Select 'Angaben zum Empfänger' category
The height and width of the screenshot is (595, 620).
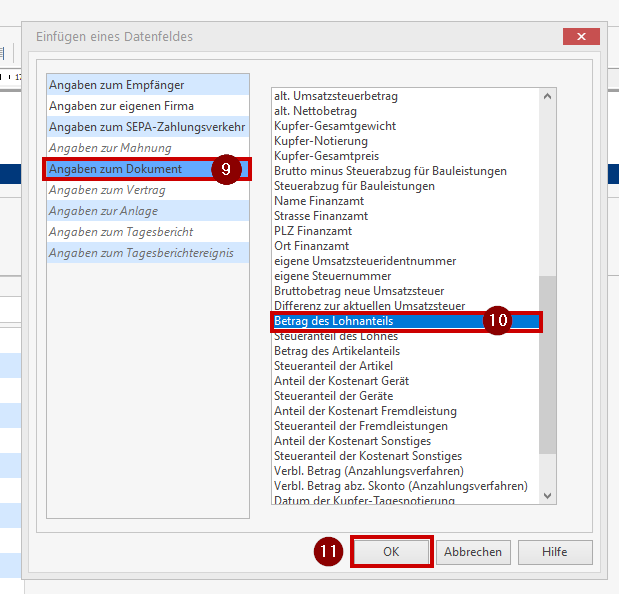tap(117, 85)
